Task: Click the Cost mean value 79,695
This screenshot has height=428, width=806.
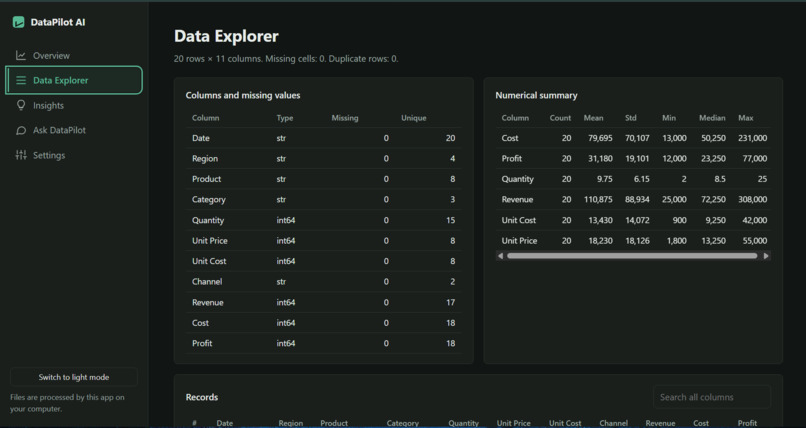Action: pyautogui.click(x=600, y=138)
